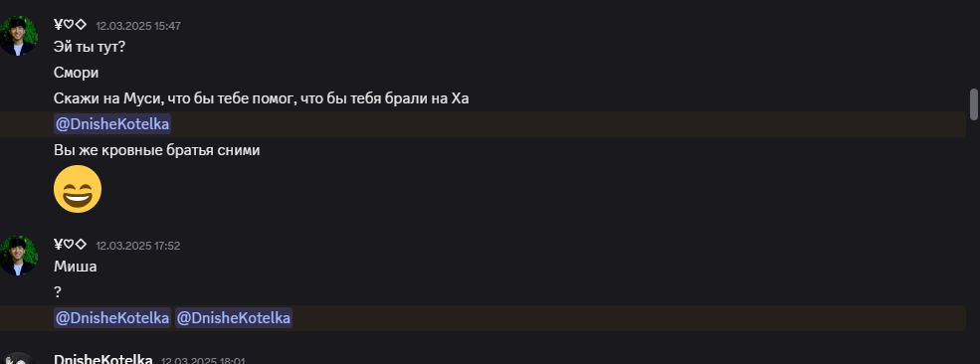This screenshot has height=364, width=980.
Task: Select the message "Смори"
Action: click(x=77, y=73)
